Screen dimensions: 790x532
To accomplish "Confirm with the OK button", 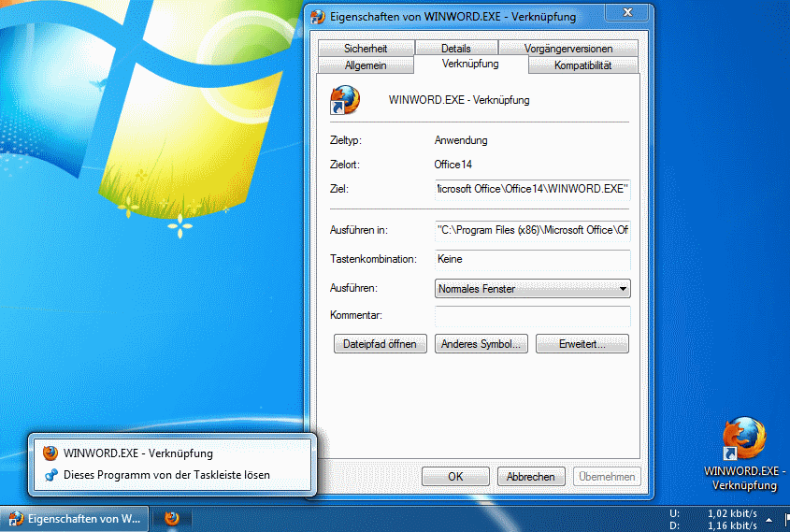I will (455, 476).
